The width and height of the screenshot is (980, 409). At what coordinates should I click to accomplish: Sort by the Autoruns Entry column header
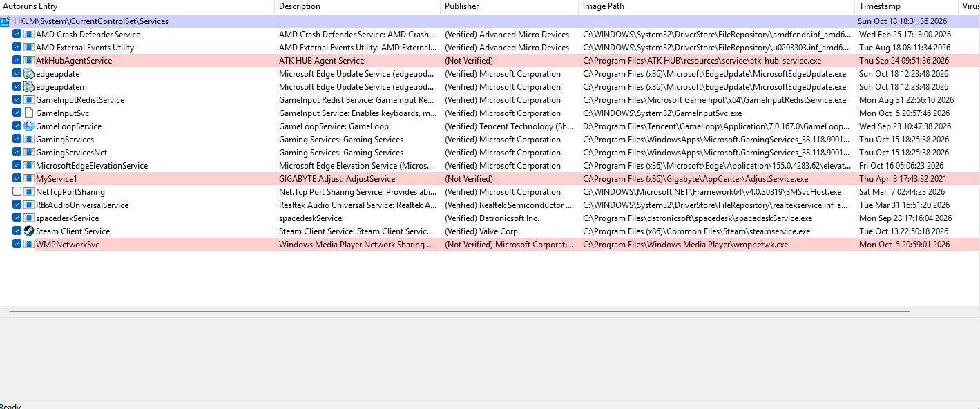point(137,6)
